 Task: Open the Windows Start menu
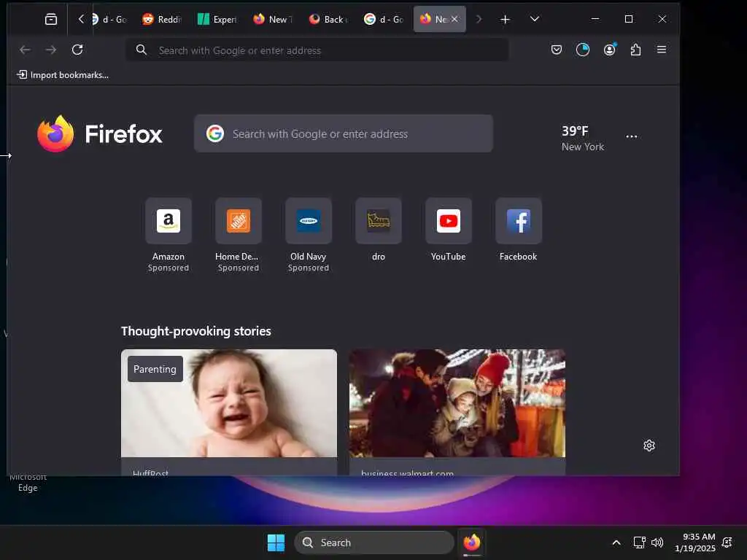pos(276,542)
